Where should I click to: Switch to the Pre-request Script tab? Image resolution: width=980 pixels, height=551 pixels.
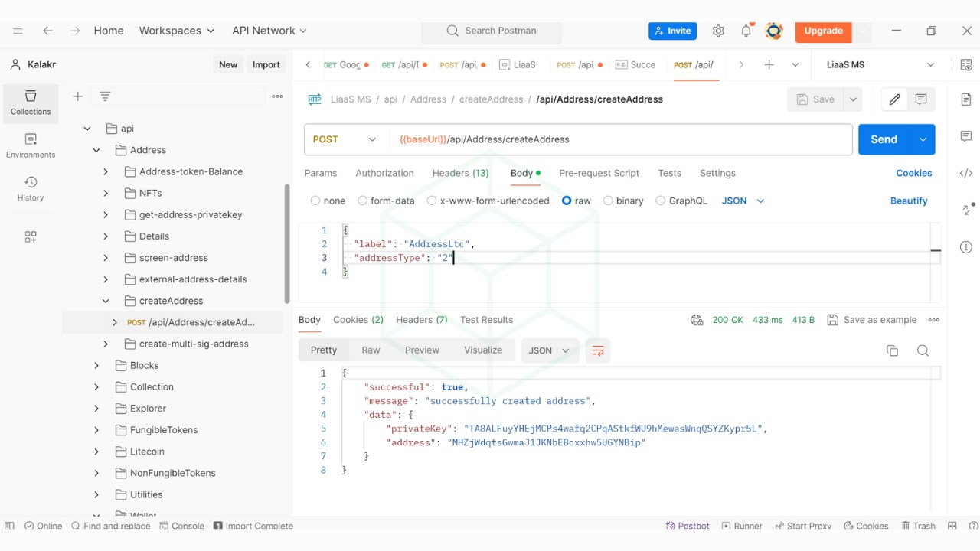pos(599,173)
